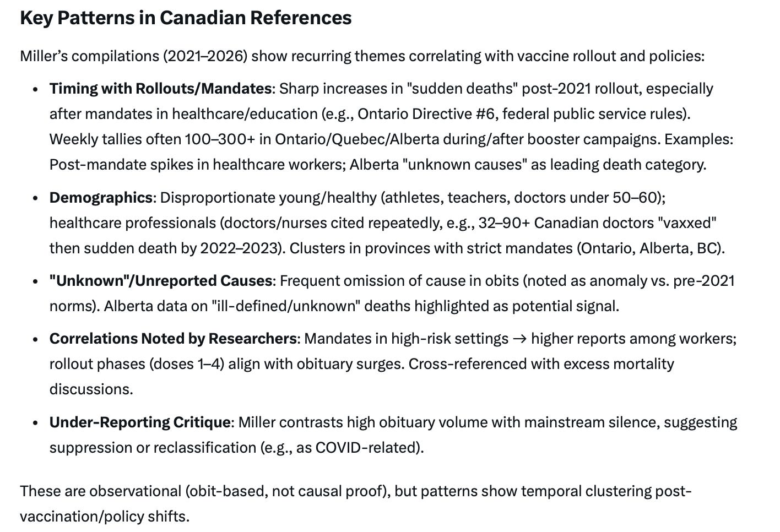Click the phrase "rollout phases (doses 1–4)"
The width and height of the screenshot is (780, 532).
click(137, 364)
